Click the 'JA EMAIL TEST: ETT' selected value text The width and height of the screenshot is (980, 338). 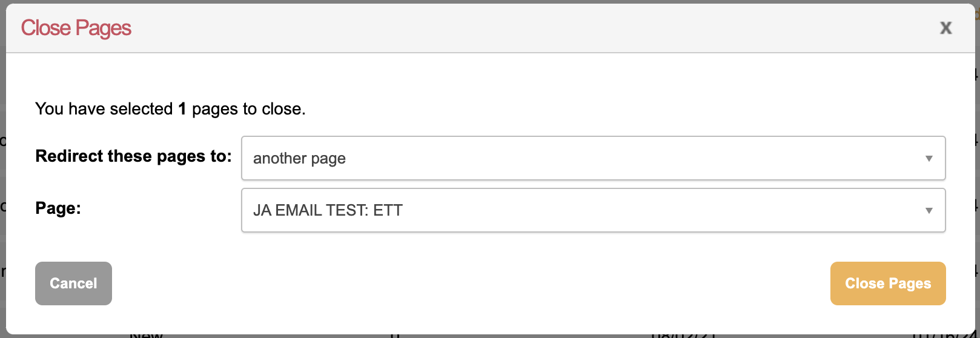pos(328,210)
